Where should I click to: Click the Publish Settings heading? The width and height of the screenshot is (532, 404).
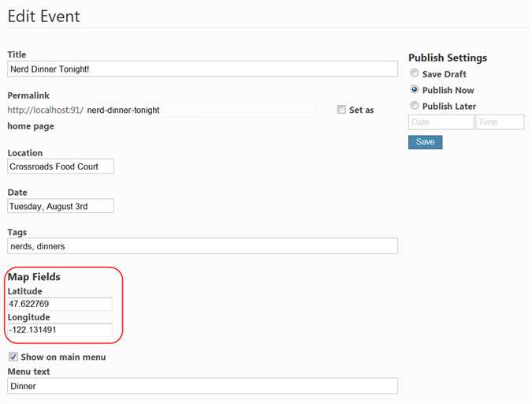click(x=448, y=58)
